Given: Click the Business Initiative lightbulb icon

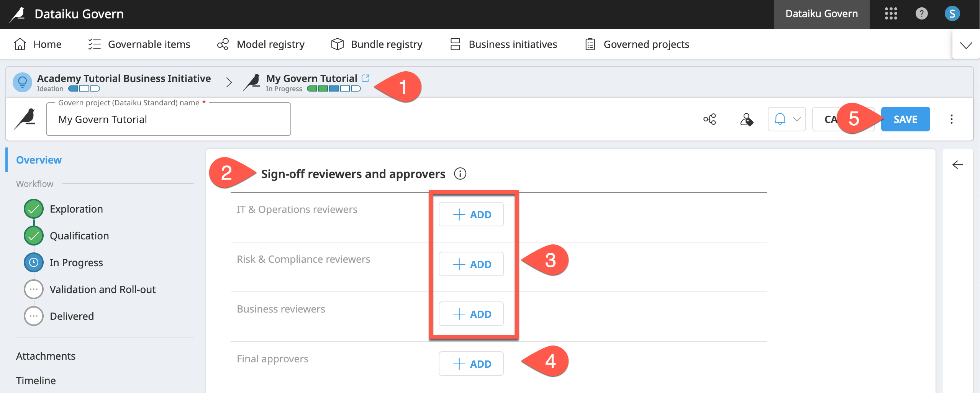Looking at the screenshot, I should click(x=22, y=82).
